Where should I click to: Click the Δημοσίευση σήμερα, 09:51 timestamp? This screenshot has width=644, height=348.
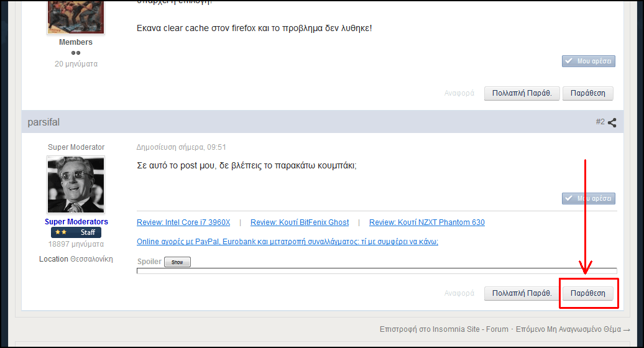(x=181, y=147)
